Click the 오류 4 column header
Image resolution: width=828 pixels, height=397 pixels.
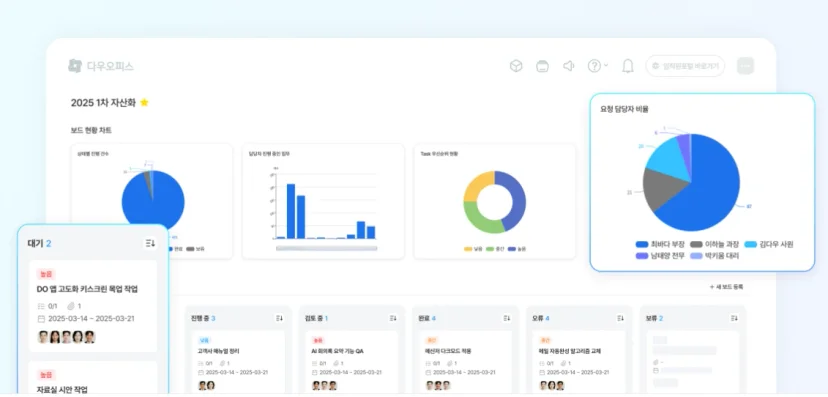541,318
